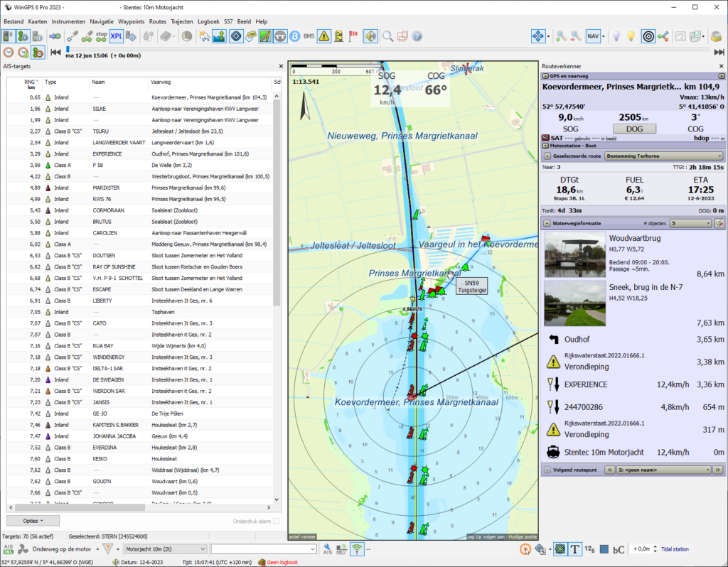Viewport: 728px width, 567px height.
Task: Click the range rings target icon
Action: pos(648,36)
